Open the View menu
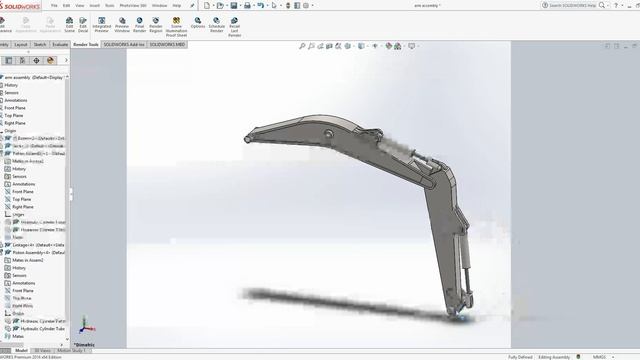Image resolution: width=640 pixels, height=360 pixels. tap(80, 6)
